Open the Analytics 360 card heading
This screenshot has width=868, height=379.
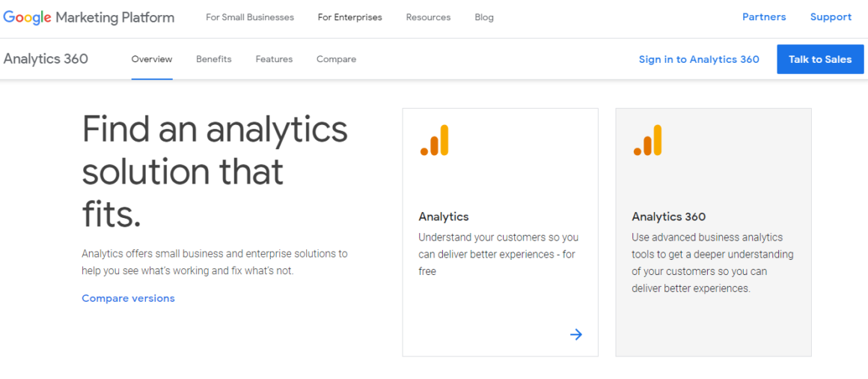(x=668, y=216)
